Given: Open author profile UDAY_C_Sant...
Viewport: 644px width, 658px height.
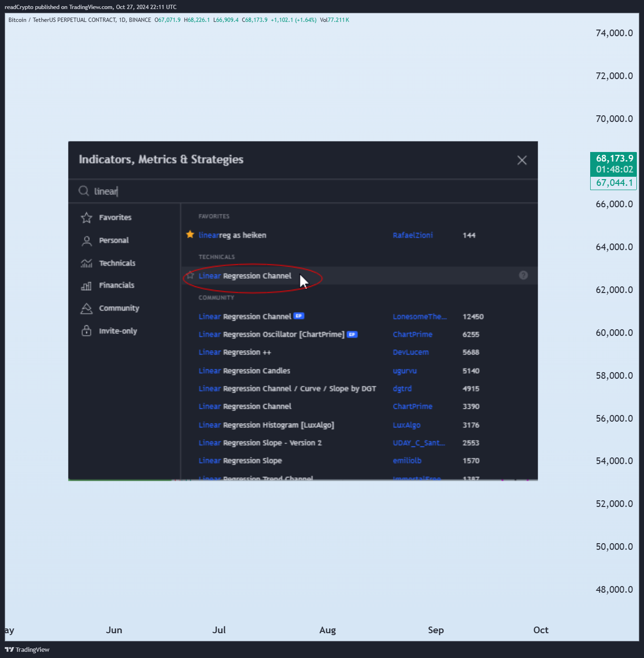Looking at the screenshot, I should 419,443.
